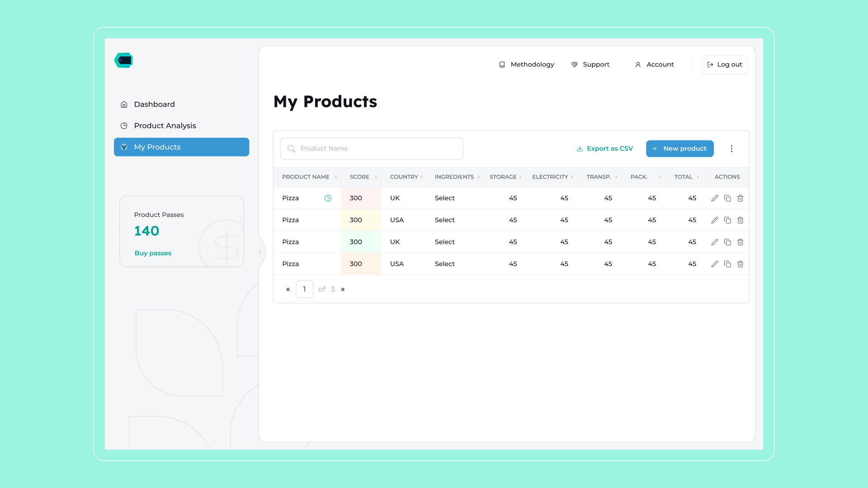
Task: Delete the fourth Pizza row with trash icon
Action: tap(740, 264)
